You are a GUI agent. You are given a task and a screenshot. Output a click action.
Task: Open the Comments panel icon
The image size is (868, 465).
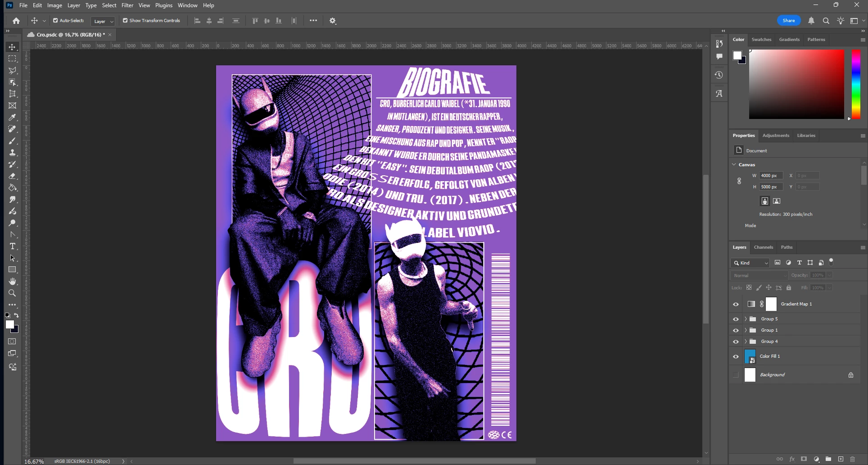click(719, 56)
